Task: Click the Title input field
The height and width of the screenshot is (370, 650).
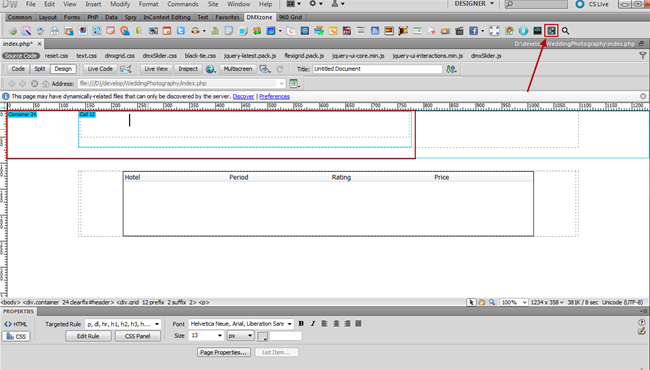Action: [x=377, y=69]
